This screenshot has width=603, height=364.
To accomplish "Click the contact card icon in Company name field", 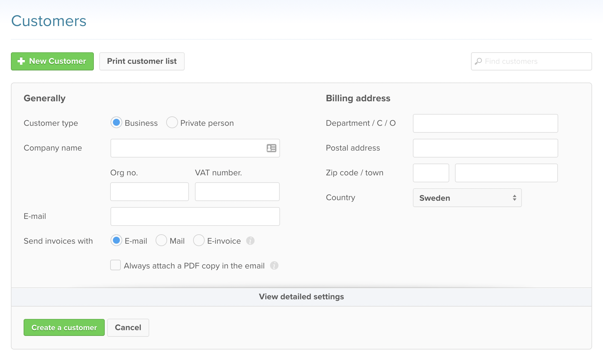I will (271, 148).
